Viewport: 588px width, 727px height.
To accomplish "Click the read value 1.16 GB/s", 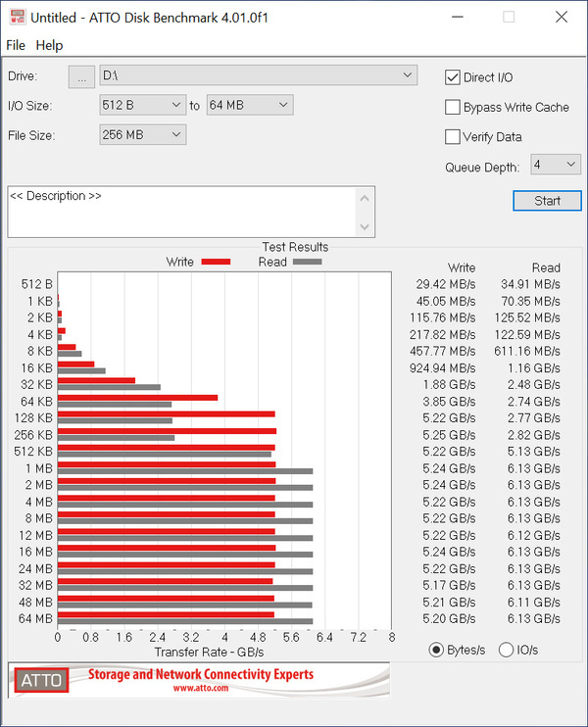I will coord(534,368).
